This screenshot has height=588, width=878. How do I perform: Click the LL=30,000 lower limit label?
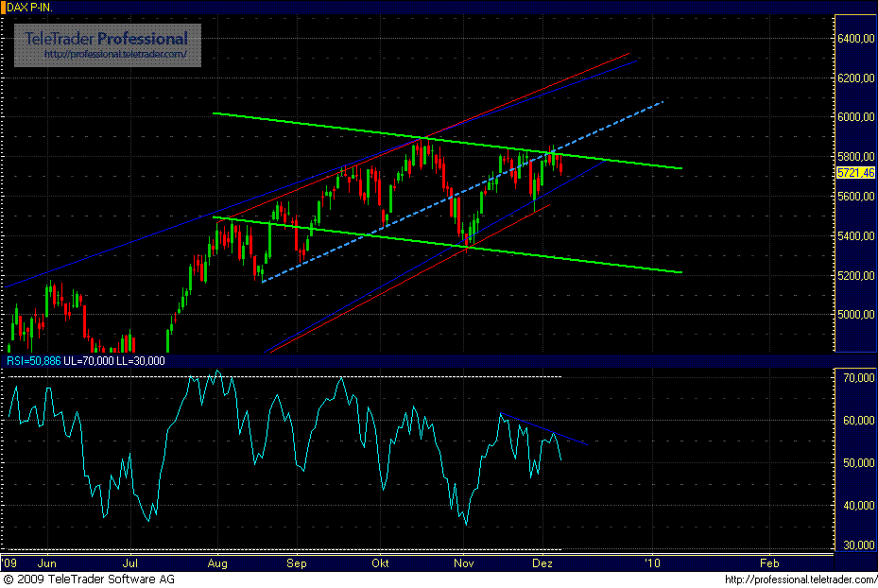[x=141, y=361]
